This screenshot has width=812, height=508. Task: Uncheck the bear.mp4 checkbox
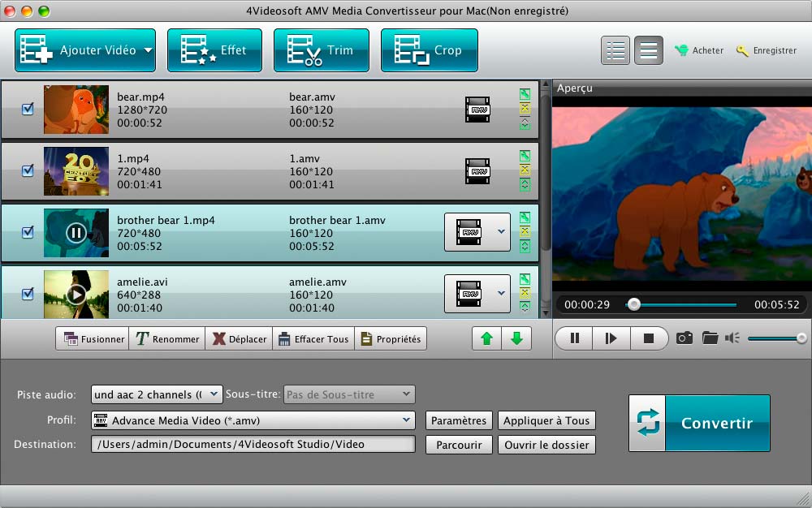click(x=28, y=110)
